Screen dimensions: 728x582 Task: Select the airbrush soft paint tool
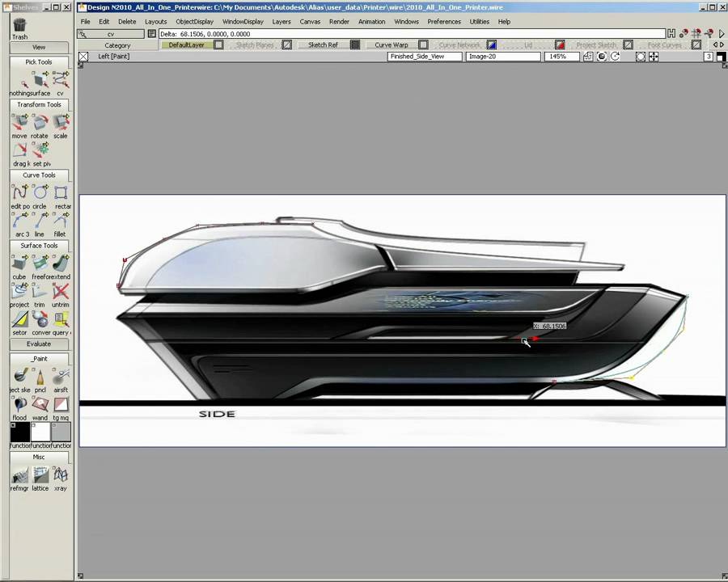[x=61, y=377]
